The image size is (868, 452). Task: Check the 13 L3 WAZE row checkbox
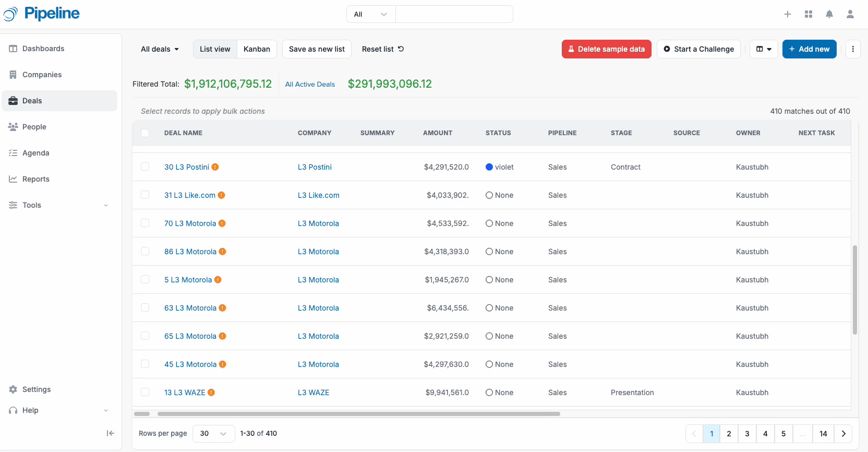[x=145, y=392]
